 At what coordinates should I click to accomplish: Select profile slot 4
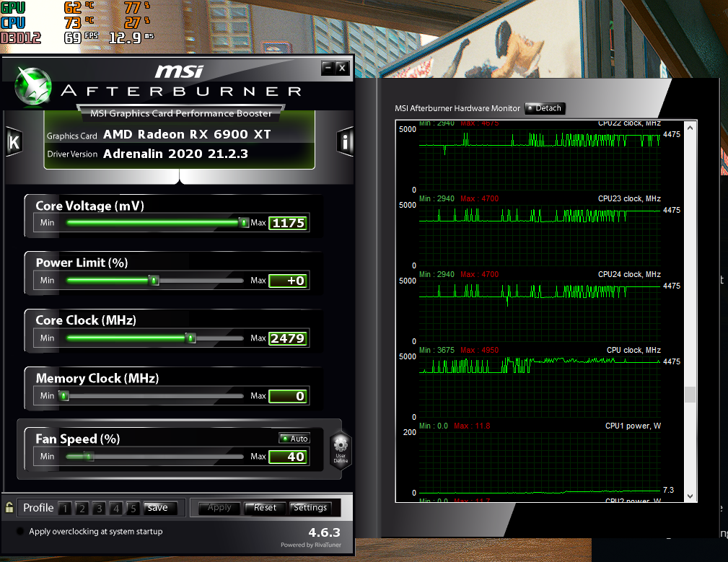116,508
